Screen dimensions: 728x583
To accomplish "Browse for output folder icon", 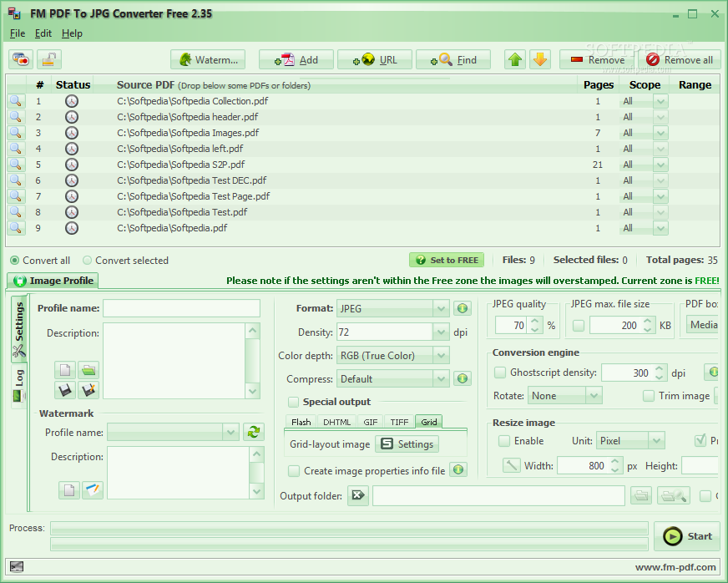I will click(x=641, y=495).
